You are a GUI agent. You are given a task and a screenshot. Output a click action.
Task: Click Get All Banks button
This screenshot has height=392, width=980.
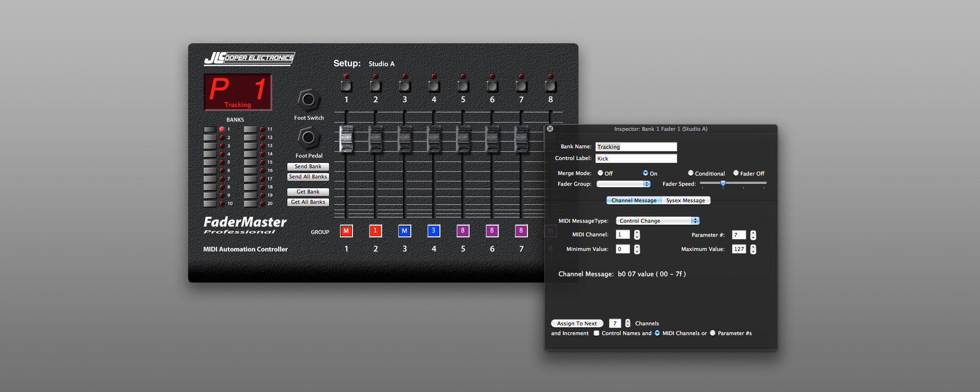[x=308, y=202]
